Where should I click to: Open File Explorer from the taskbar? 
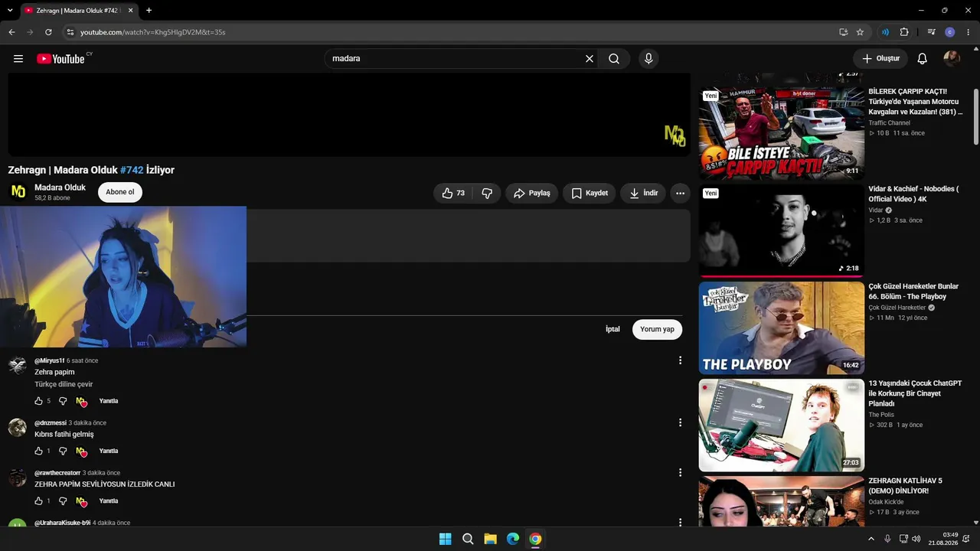click(x=490, y=539)
